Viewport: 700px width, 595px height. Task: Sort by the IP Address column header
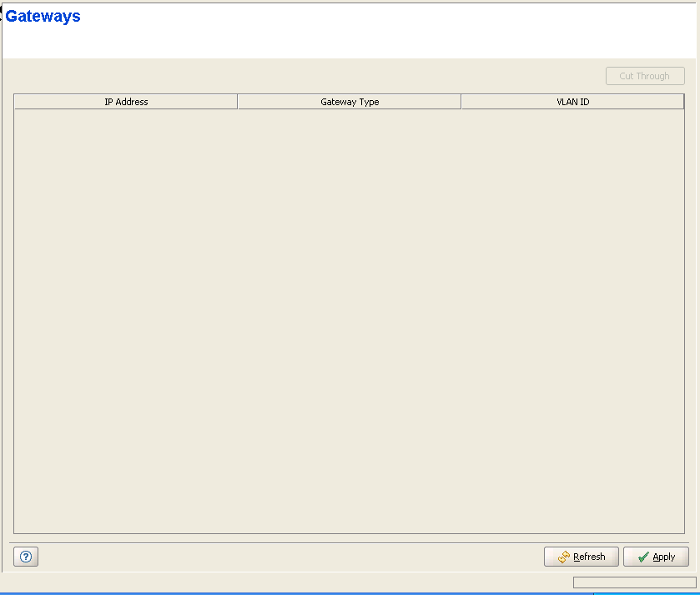[126, 102]
